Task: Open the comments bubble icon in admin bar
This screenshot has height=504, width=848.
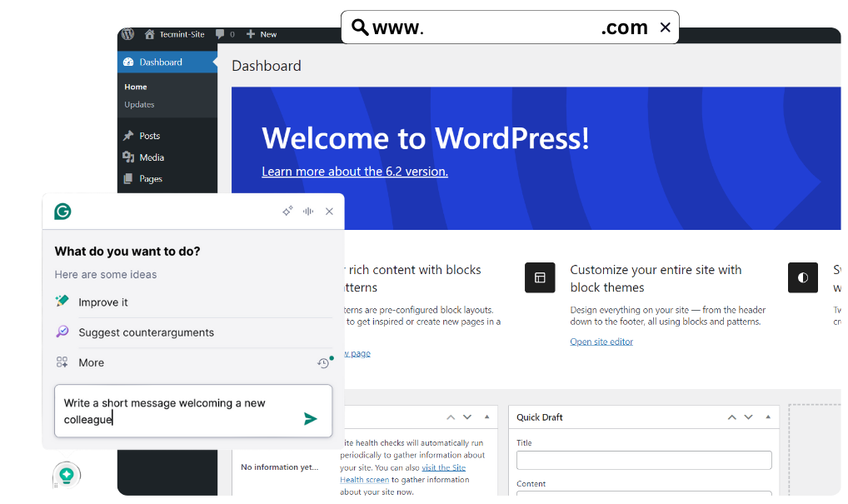Action: [220, 34]
